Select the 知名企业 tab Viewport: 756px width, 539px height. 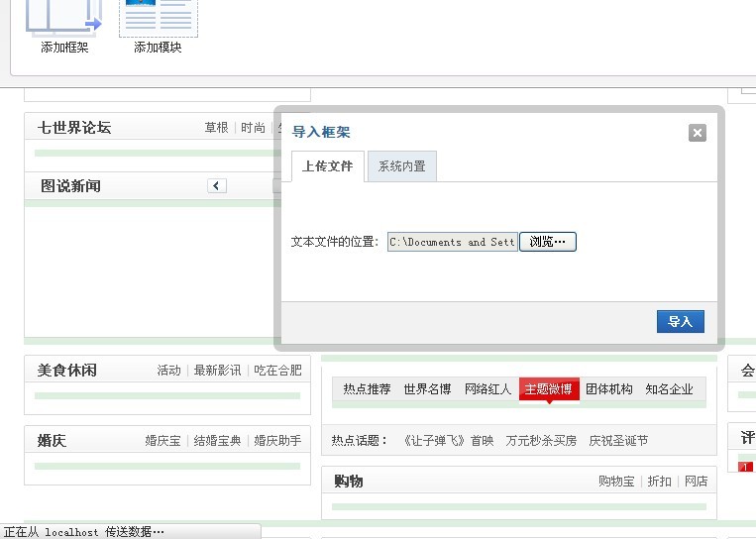[669, 389]
